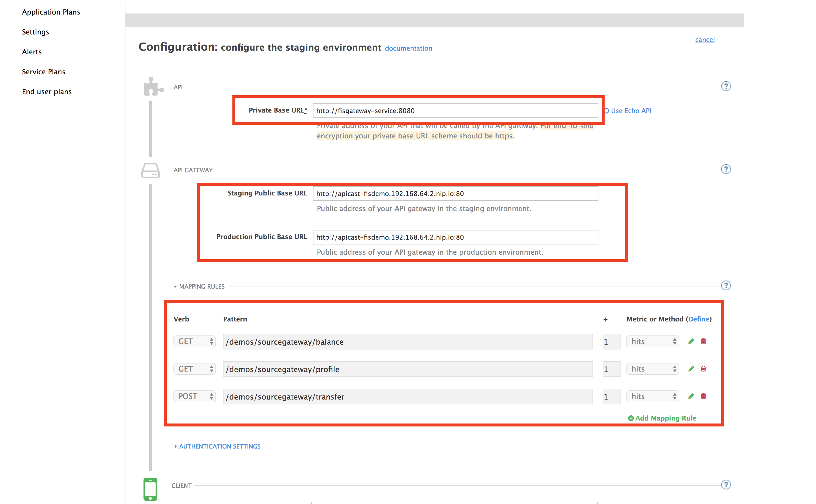Open help icon for Mapping Rules section
This screenshot has width=816, height=504.
(x=726, y=286)
